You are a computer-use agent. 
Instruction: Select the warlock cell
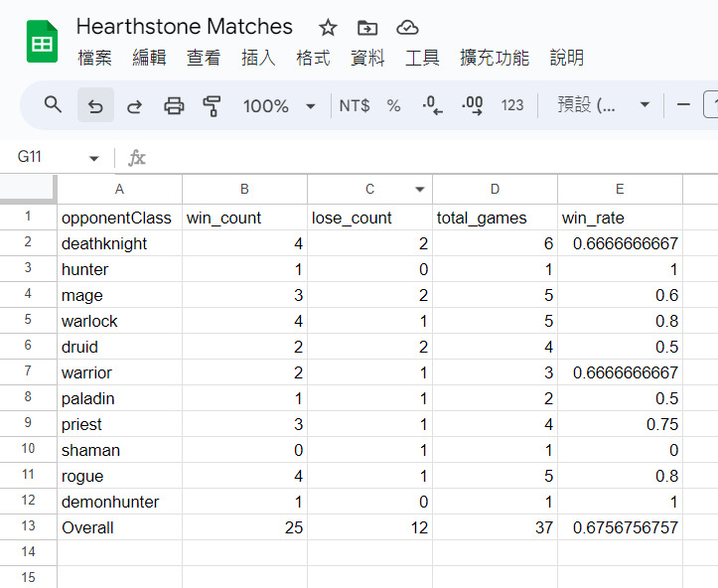click(119, 321)
